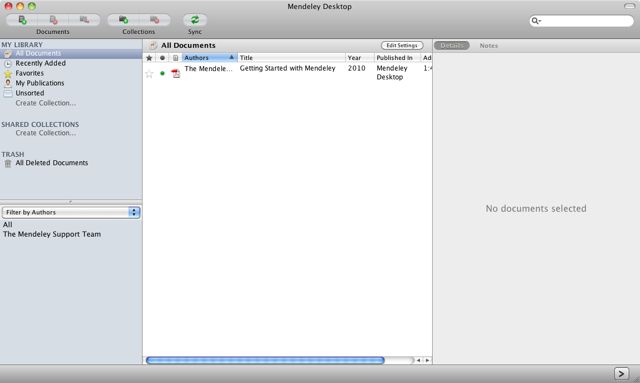Click the Remove Document toolbar icon
The width and height of the screenshot is (640, 383).
click(x=53, y=20)
